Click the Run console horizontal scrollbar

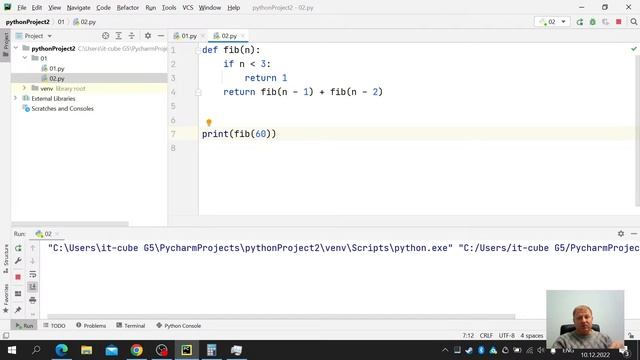click(281, 316)
